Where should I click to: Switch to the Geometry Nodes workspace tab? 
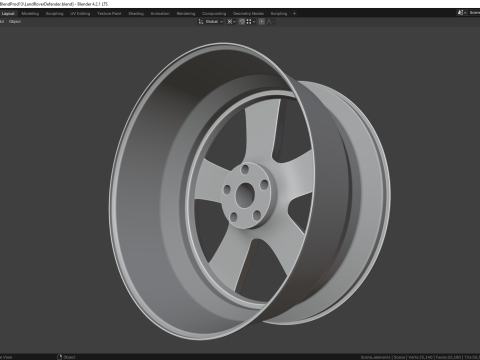coord(248,14)
